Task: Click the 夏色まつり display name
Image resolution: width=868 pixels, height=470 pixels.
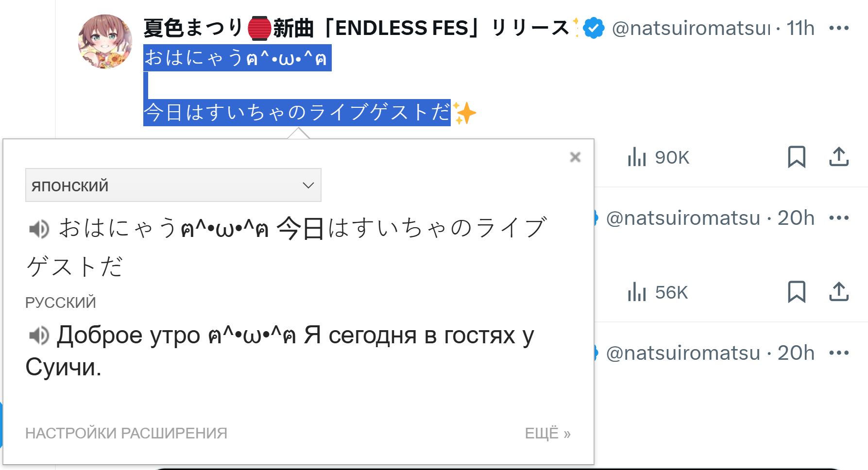Action: click(194, 28)
